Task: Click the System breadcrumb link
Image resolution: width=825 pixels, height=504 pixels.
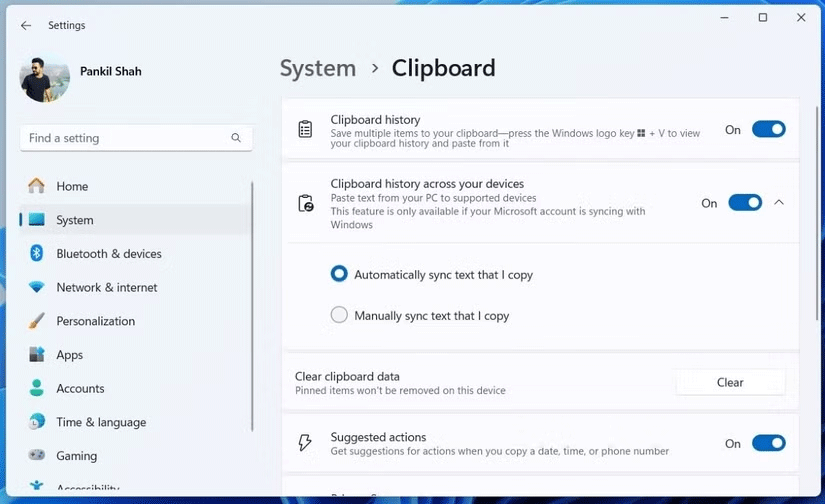Action: (318, 68)
